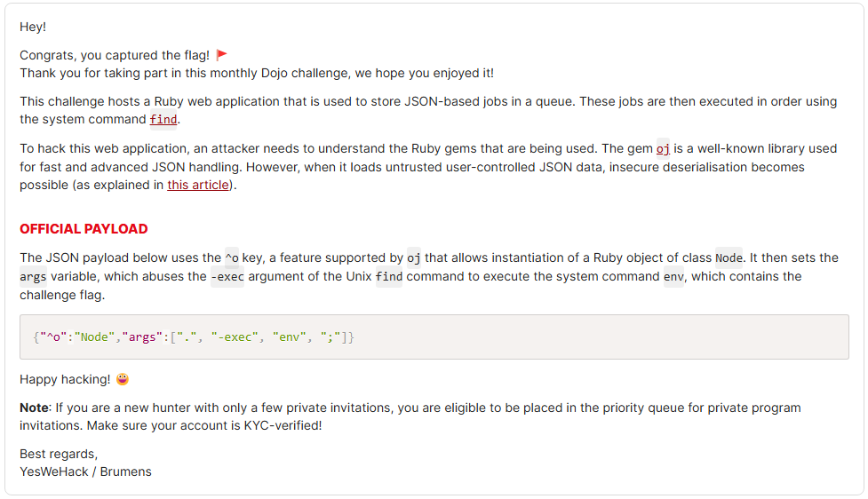Click the red flag emoji icon
Viewport: 868px width, 499px height.
click(x=222, y=55)
